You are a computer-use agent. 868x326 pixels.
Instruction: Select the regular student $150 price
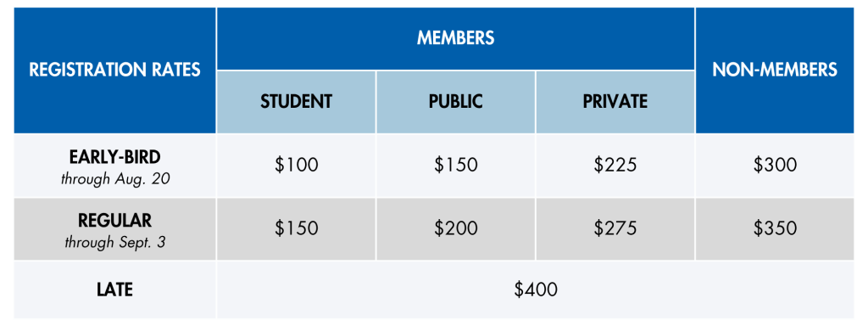coord(296,228)
